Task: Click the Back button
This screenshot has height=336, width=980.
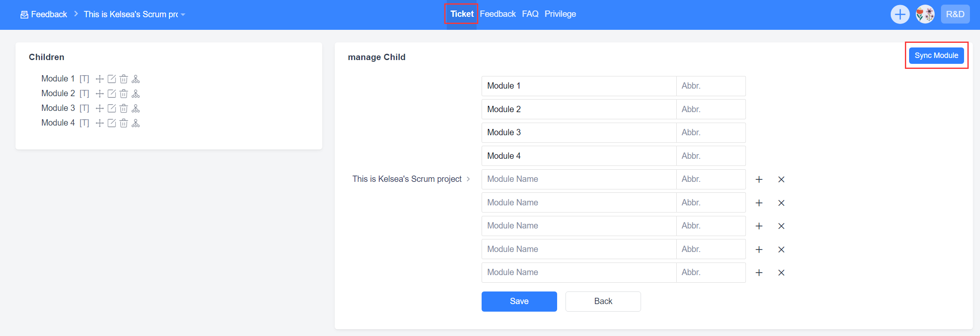Action: coord(603,301)
